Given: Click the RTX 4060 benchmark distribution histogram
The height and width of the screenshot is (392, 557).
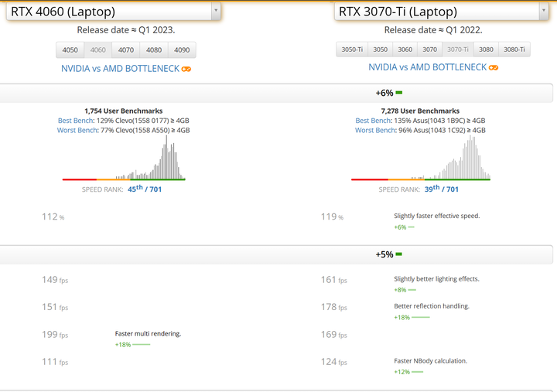Looking at the screenshot, I should pyautogui.click(x=124, y=158).
